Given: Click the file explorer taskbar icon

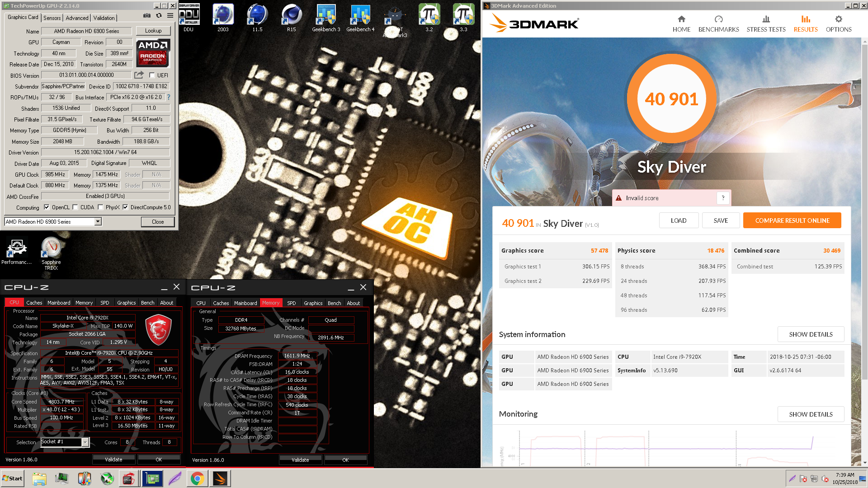Looking at the screenshot, I should click(39, 479).
